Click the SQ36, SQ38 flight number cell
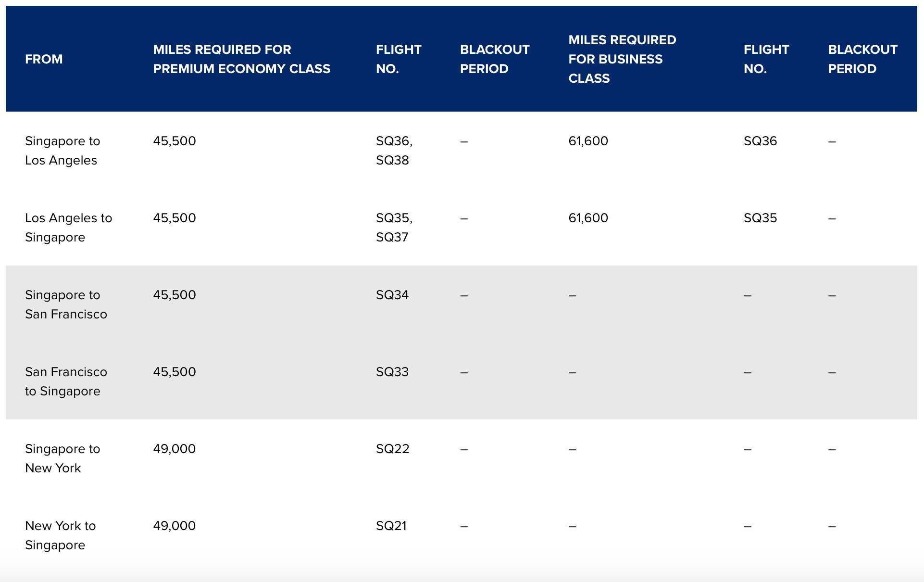 pos(394,151)
